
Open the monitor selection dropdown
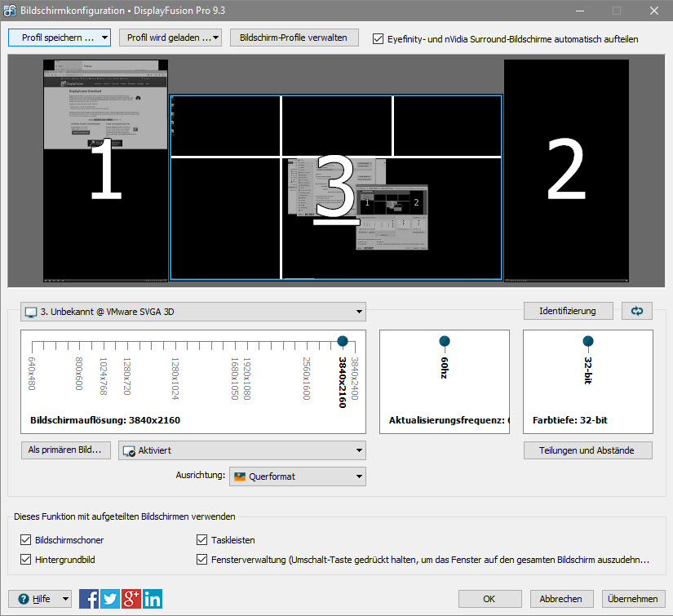click(x=193, y=312)
